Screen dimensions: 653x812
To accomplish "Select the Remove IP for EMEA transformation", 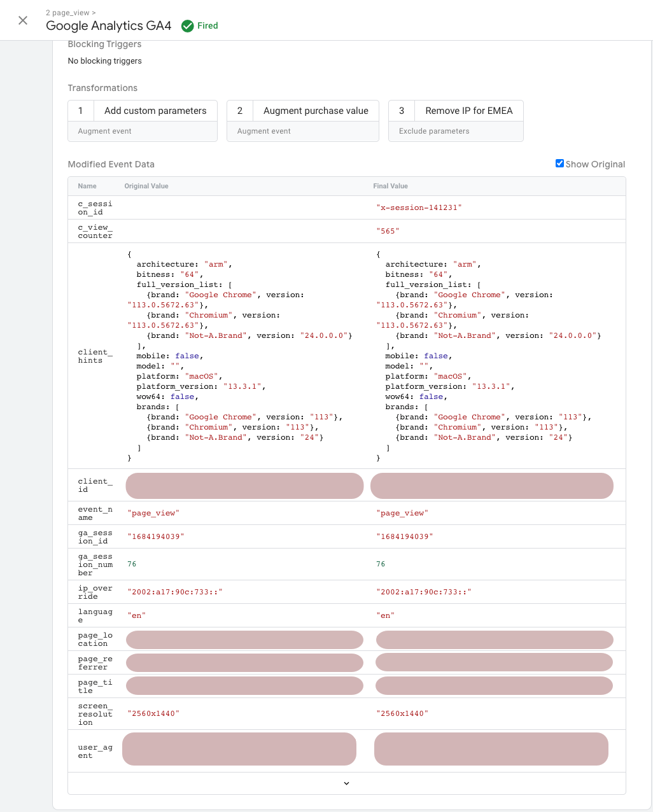I will pos(469,110).
